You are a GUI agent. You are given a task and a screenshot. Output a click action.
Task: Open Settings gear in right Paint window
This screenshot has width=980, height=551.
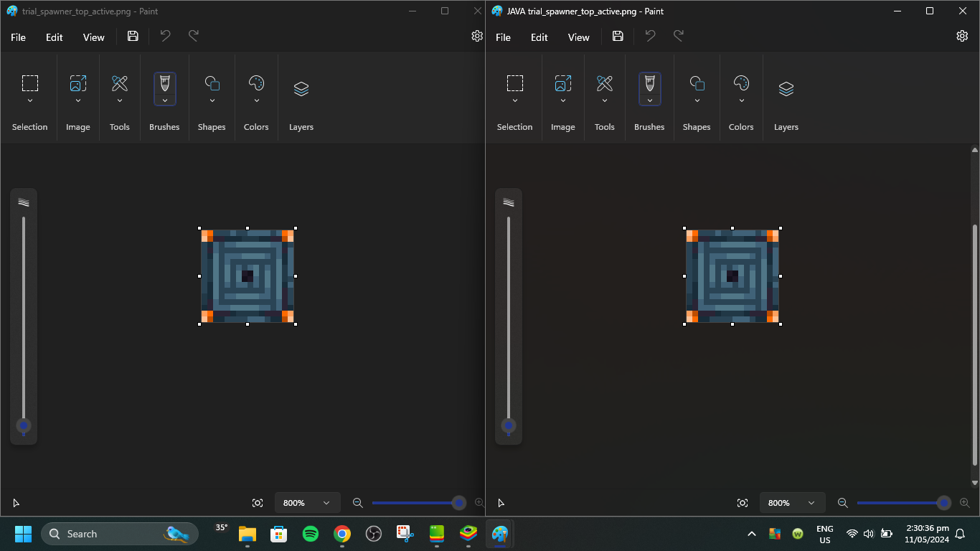(x=962, y=37)
